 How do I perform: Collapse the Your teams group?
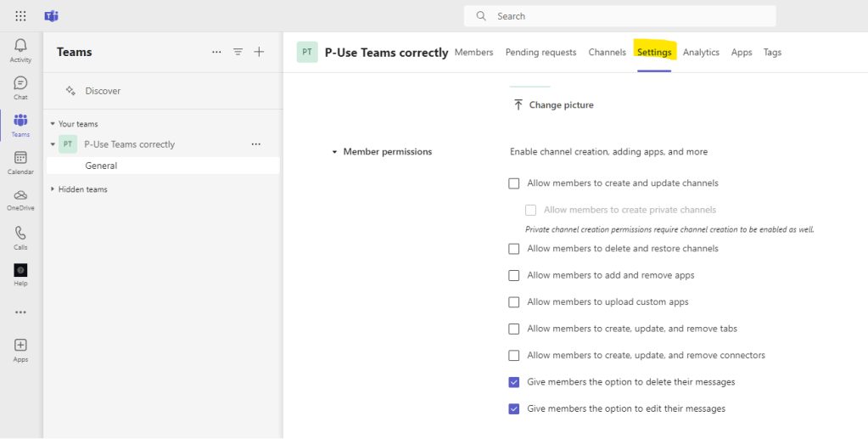coord(52,124)
